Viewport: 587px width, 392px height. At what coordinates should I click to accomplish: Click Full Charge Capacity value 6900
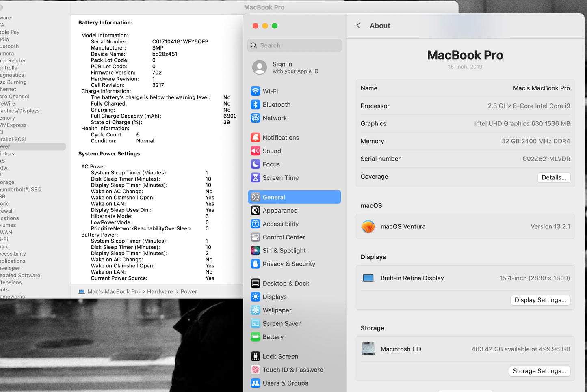[x=230, y=116]
